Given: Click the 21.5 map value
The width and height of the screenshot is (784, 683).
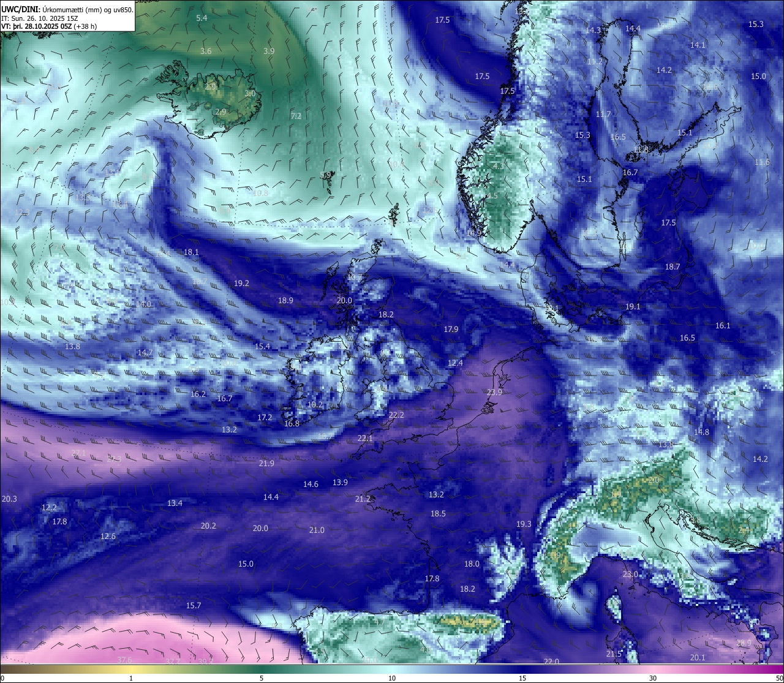Looking at the screenshot, I should point(614,654).
